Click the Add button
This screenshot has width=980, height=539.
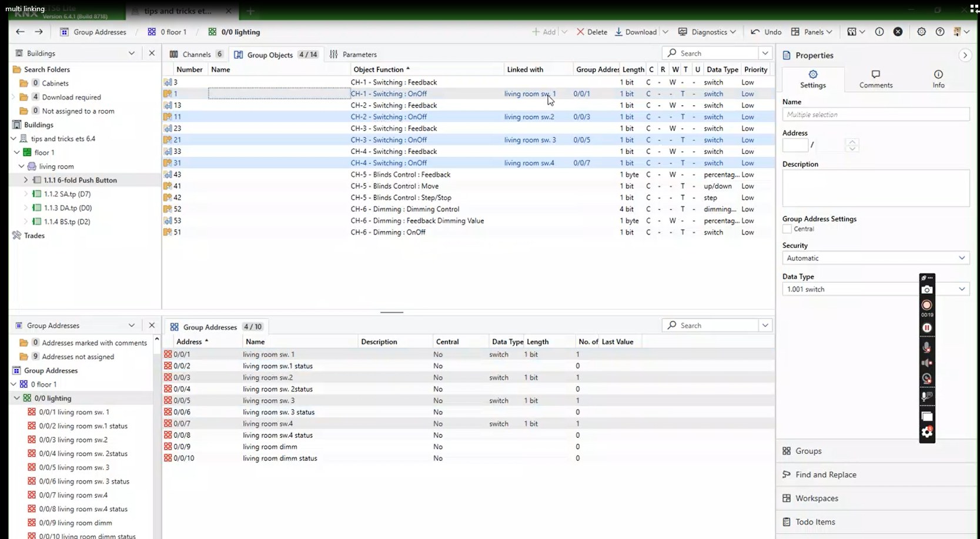tap(544, 32)
